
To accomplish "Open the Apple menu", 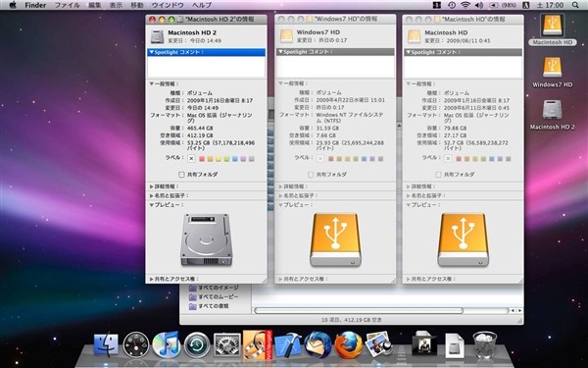I will tap(13, 5).
